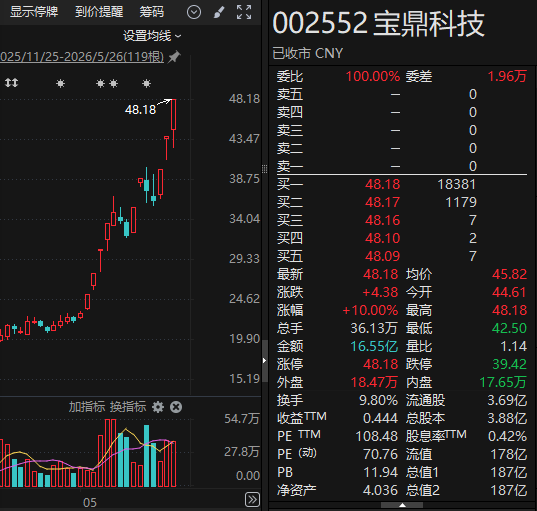The height and width of the screenshot is (511, 537).
Task: Click the ex-rights arrows marker icon
Action: [x=11, y=83]
